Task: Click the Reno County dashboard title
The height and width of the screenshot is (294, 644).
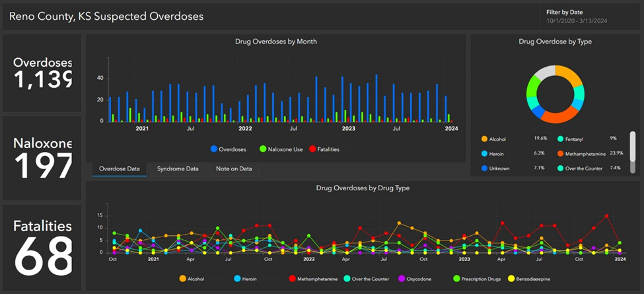Action: tap(106, 17)
